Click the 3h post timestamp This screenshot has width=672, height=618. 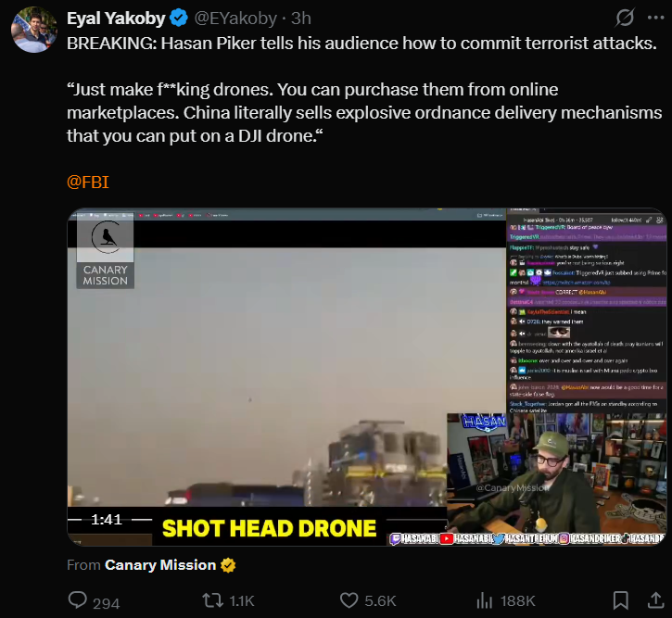[x=301, y=19]
